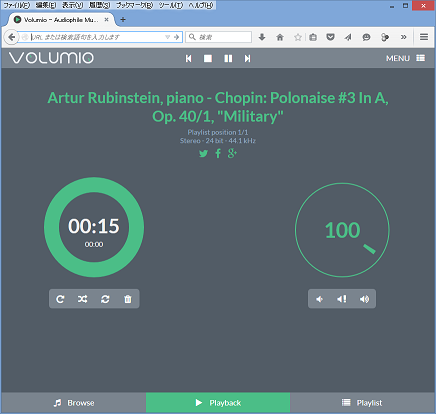This screenshot has width=436, height=414.
Task: Click the go arrow in address bar
Action: pos(177,37)
